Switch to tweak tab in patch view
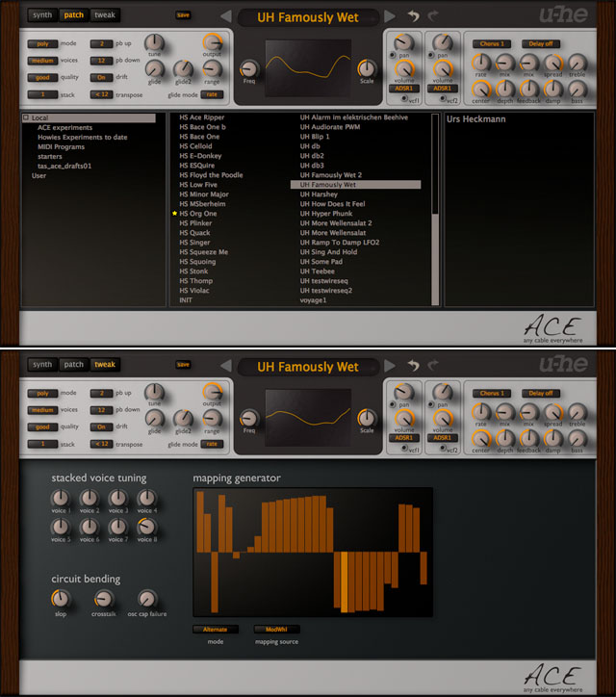The image size is (616, 697). (105, 14)
